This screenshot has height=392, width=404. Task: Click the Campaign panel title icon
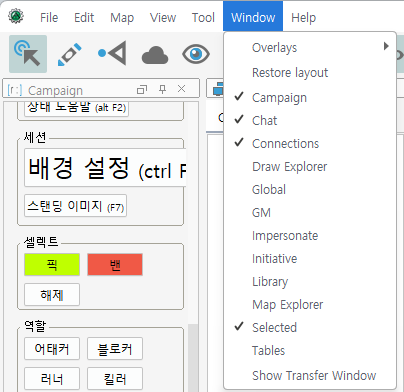pyautogui.click(x=15, y=90)
